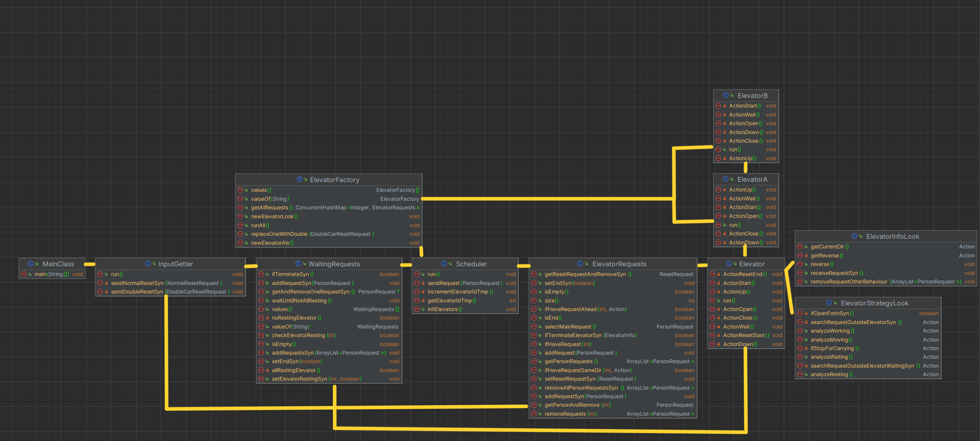Click the class icon beside ElevatorRequests title

point(580,263)
